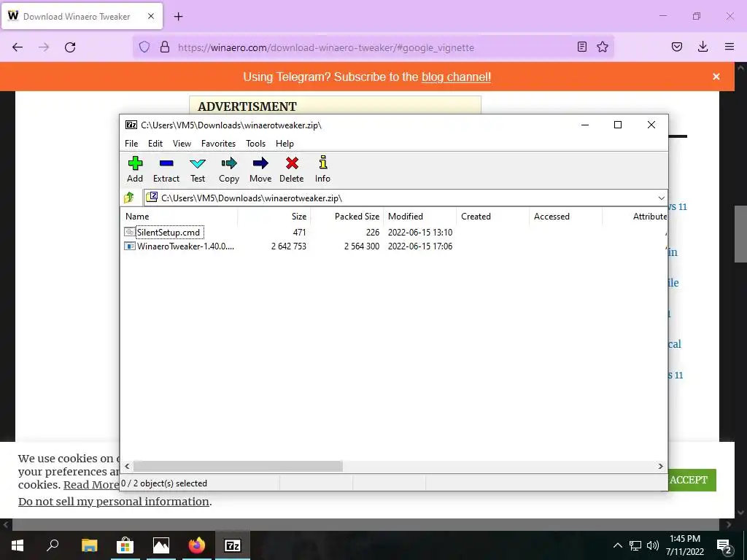The width and height of the screenshot is (747, 560).
Task: Go up one folder level in 7-Zip
Action: pyautogui.click(x=129, y=198)
